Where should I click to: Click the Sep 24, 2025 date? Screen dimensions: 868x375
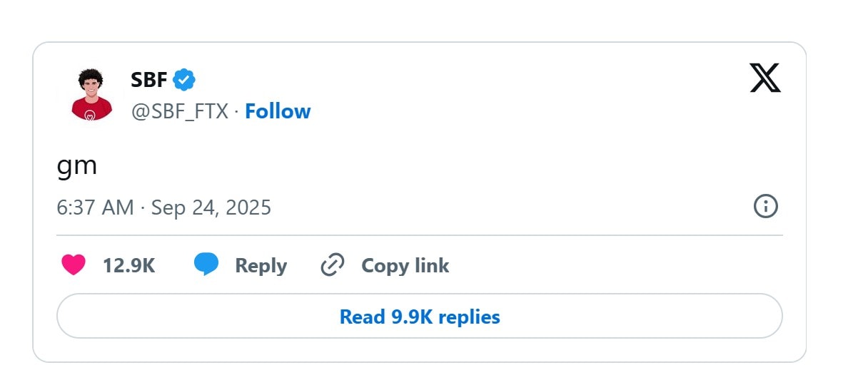pyautogui.click(x=211, y=207)
